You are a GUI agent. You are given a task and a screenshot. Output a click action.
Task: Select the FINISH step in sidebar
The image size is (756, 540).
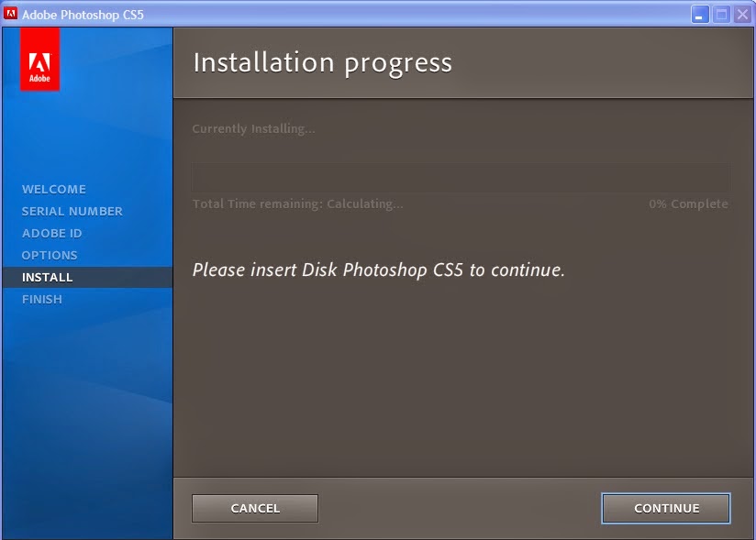42,299
